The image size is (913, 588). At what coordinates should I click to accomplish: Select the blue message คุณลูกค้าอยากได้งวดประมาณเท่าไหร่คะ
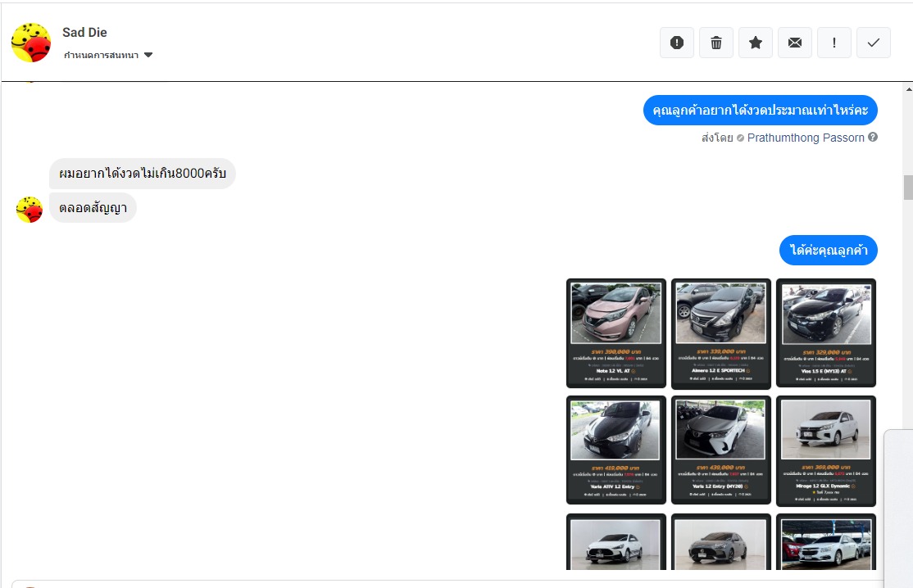pos(760,110)
